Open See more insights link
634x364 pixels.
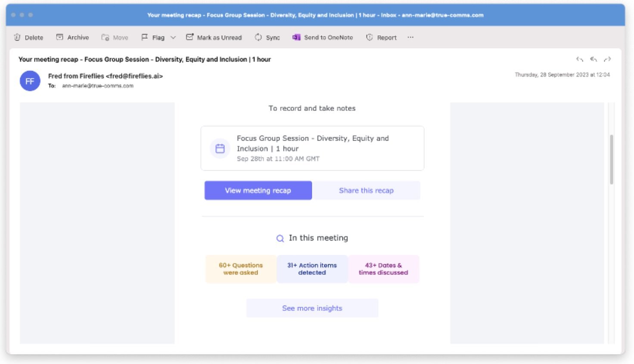[x=312, y=308]
